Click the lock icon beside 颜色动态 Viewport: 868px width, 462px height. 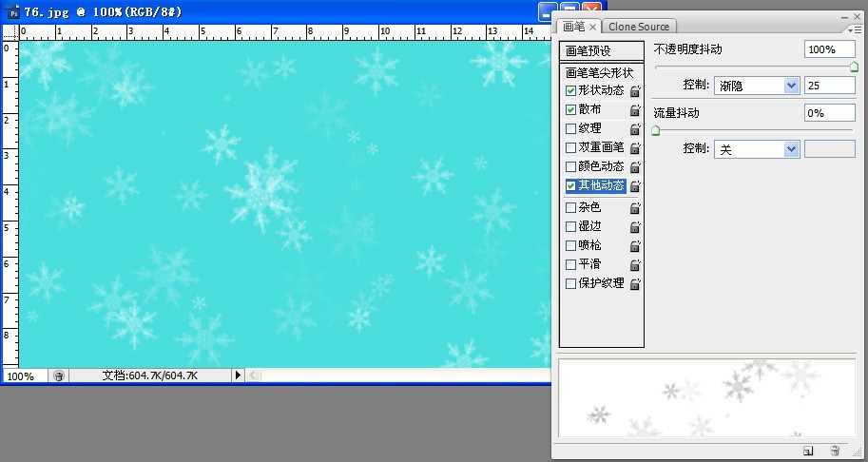tap(635, 166)
